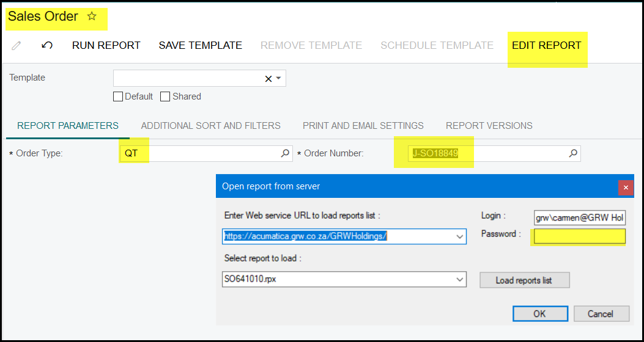Expand the Template dropdown arrow
Screen dimensions: 644x342
[279, 79]
